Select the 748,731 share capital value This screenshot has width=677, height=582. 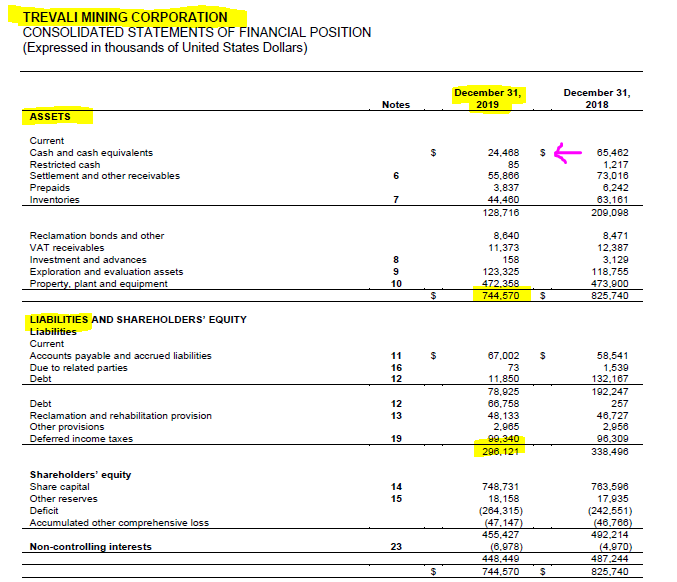tap(501, 487)
